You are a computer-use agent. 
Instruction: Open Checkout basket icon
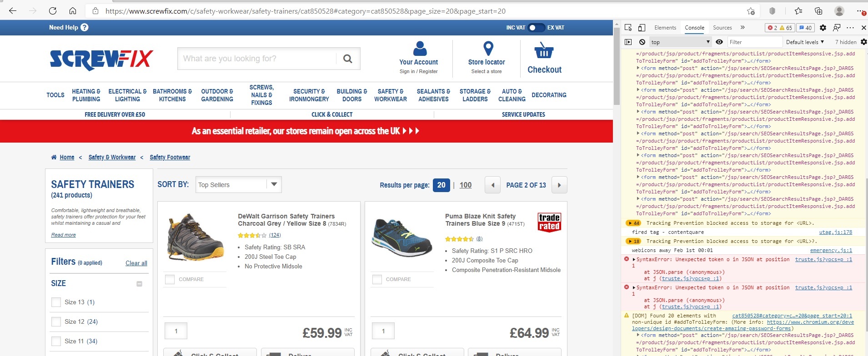point(544,50)
